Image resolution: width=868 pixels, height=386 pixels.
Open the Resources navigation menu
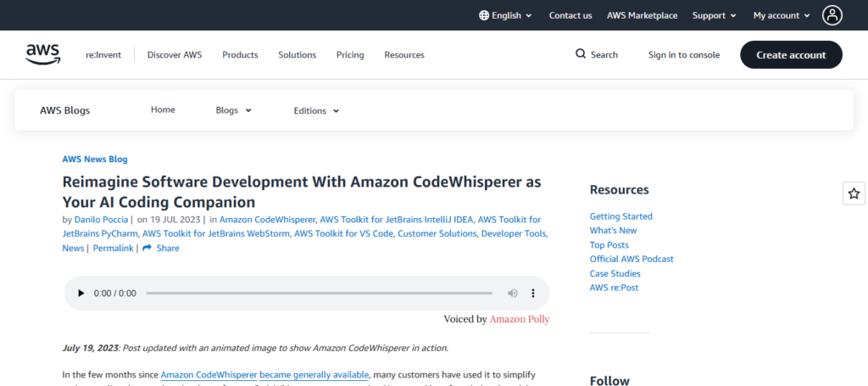pos(404,55)
